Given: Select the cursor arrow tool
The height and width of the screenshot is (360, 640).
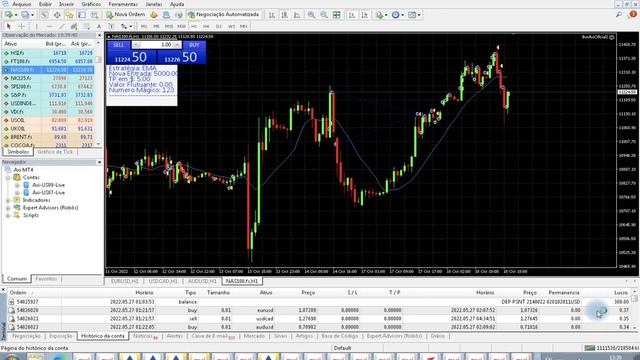Looking at the screenshot, I should pos(9,27).
